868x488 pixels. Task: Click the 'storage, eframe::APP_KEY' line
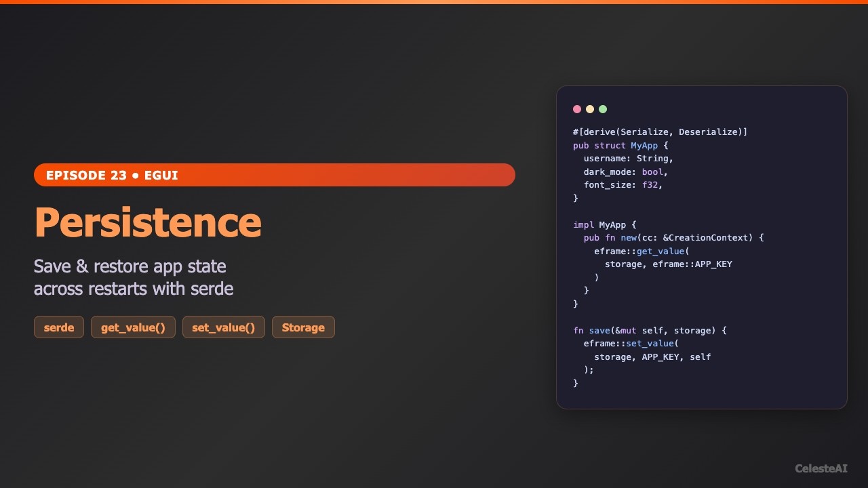pyautogui.click(x=669, y=264)
